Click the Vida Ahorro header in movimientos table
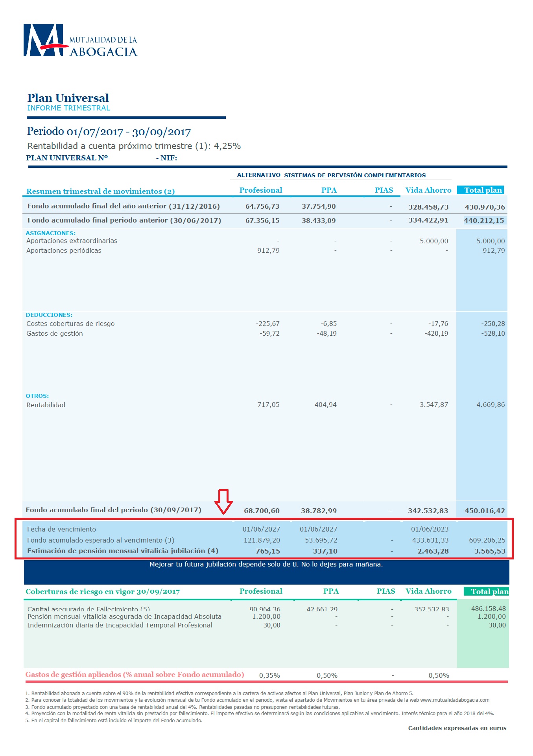This screenshot has height=756, width=533. pyautogui.click(x=428, y=190)
